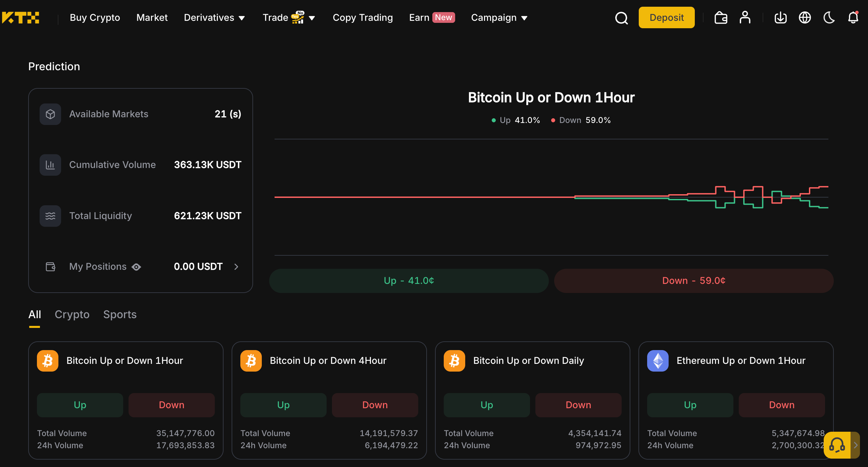Open the notifications bell icon
This screenshot has height=467, width=868.
(853, 17)
